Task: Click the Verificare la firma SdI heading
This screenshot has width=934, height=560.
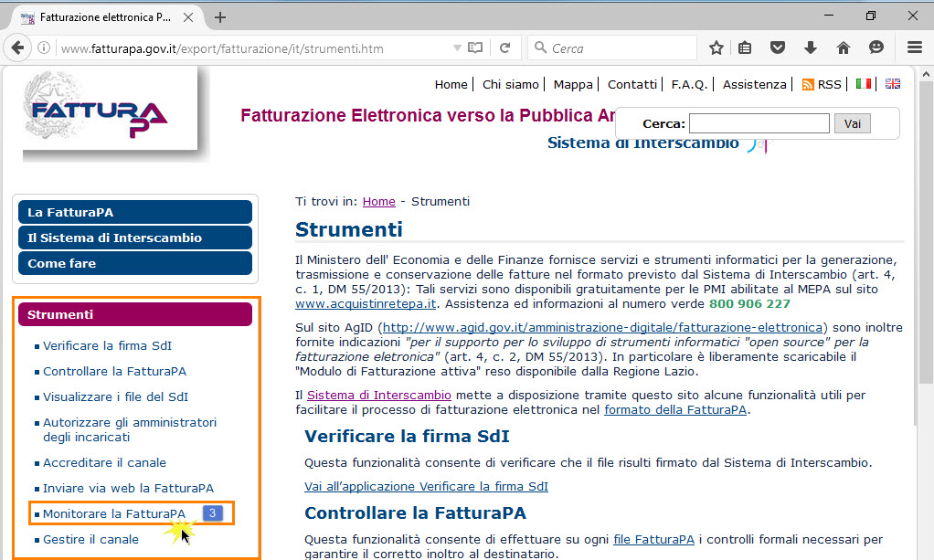Action: pos(407,436)
